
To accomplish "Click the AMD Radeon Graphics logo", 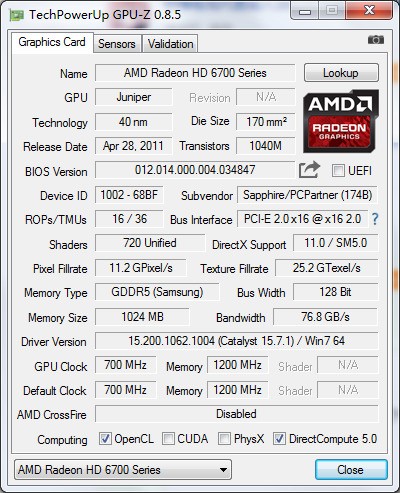I will (341, 121).
